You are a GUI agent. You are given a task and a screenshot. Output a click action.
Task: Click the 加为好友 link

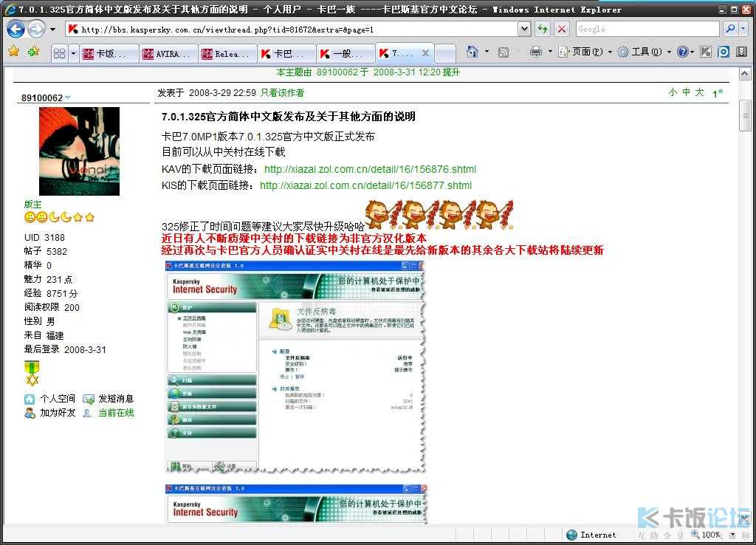click(x=58, y=413)
